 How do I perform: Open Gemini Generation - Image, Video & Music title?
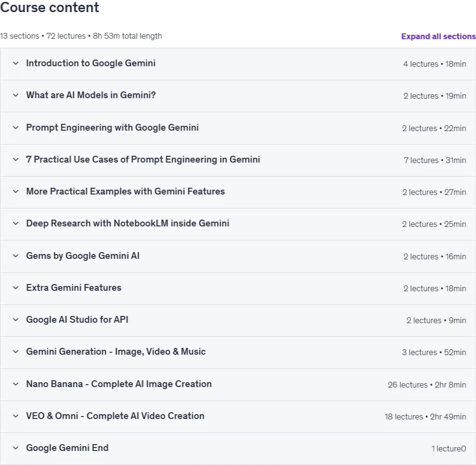(x=116, y=352)
